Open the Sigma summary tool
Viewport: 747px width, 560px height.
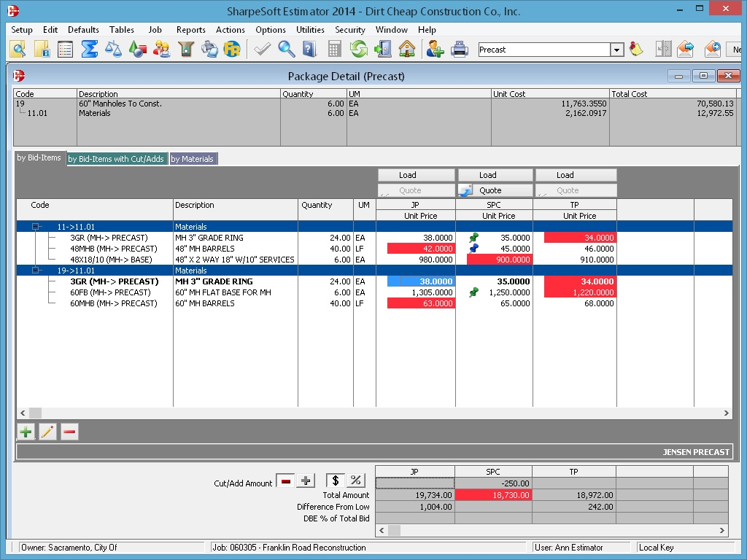click(x=88, y=48)
